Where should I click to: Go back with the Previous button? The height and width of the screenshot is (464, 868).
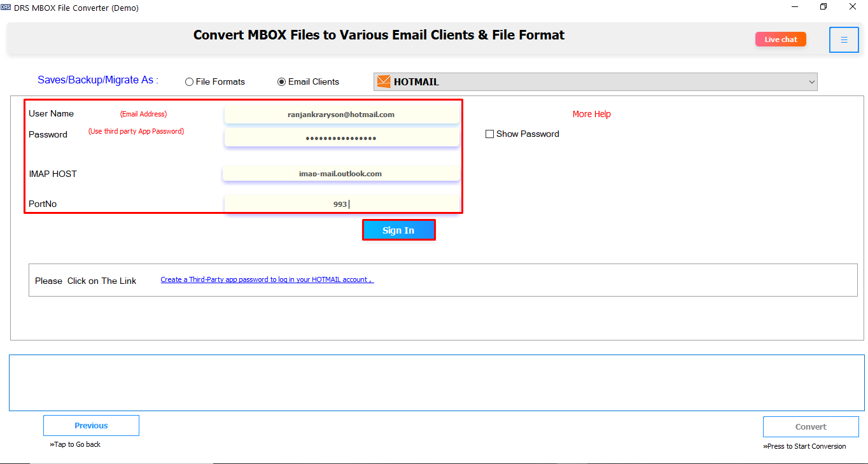pos(91,426)
